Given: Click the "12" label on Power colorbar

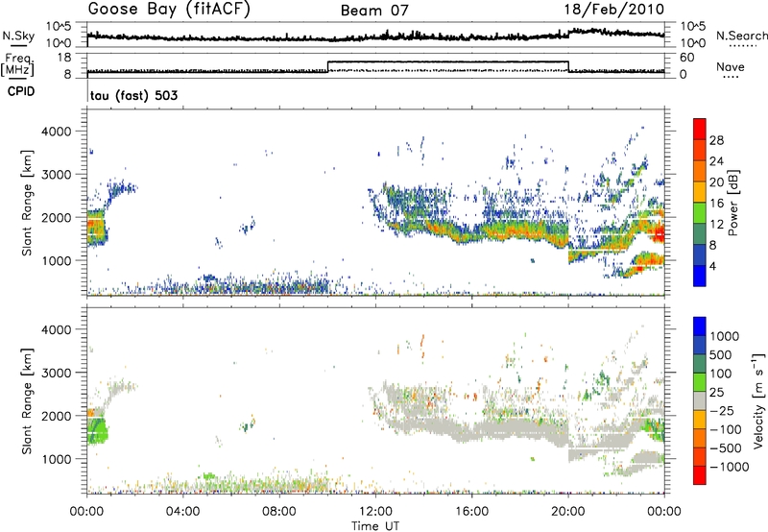Looking at the screenshot, I should click(x=716, y=225).
